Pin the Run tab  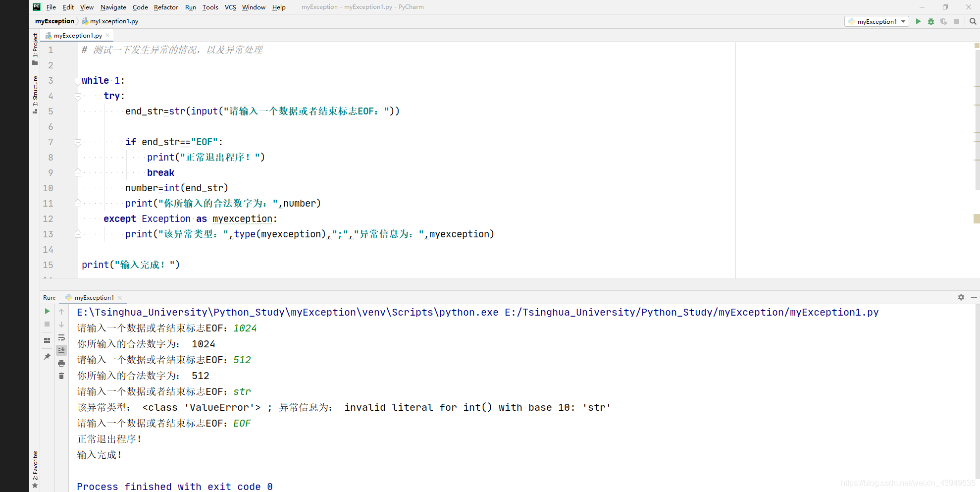tap(47, 357)
